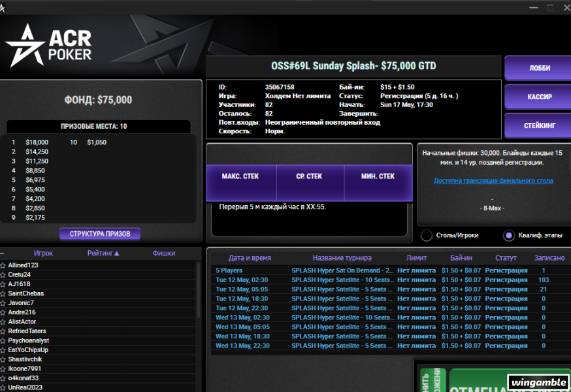Click tournament ID 35067158
Viewport: 571px width, 392px height.
point(280,87)
